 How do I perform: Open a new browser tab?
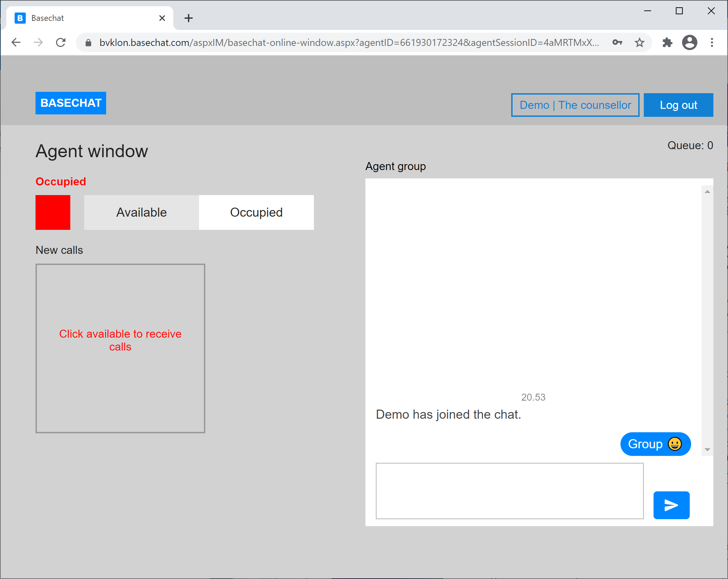188,18
